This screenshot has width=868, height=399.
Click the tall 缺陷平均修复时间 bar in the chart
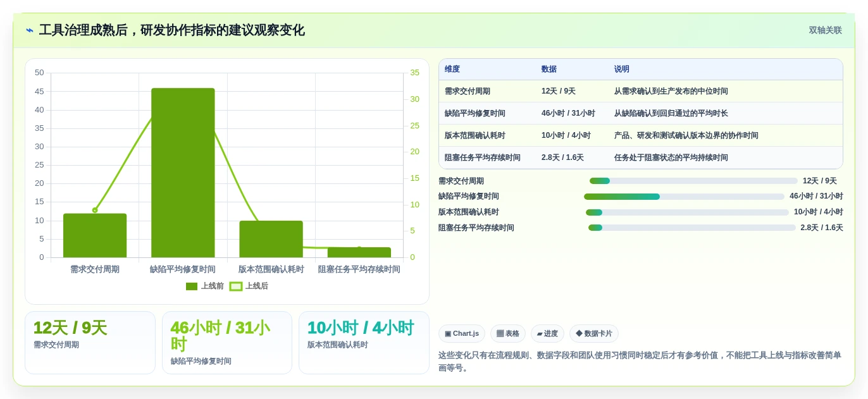pyautogui.click(x=183, y=173)
